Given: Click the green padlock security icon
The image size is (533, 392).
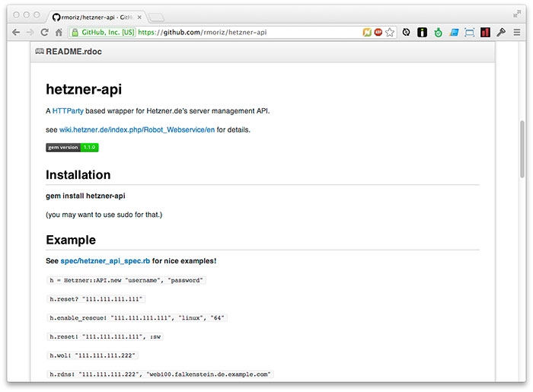Looking at the screenshot, I should click(75, 32).
